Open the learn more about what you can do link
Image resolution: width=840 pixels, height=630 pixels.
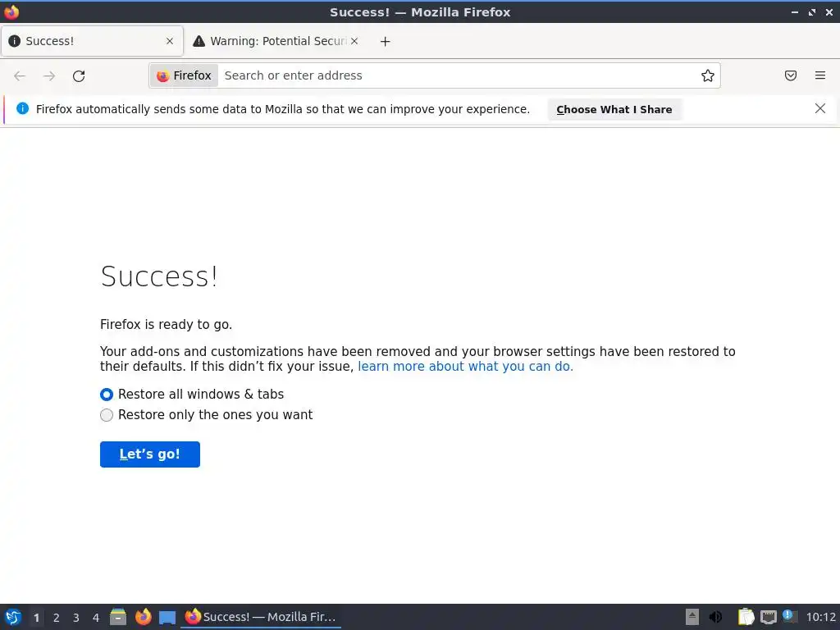coord(466,367)
